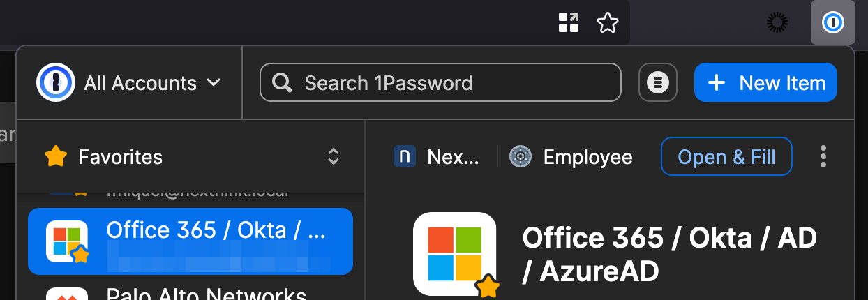Click the Palo Alto Networks item icon
Image resolution: width=868 pixels, height=300 pixels.
click(66, 294)
